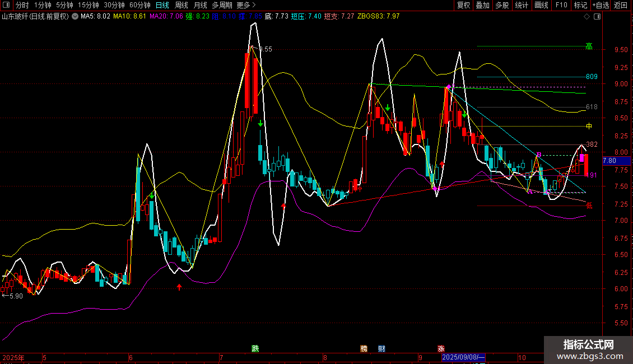The height and width of the screenshot is (364, 633).
Task: Click the round dropdown arrow beside 山东玻纤 title
Action: click(75, 17)
